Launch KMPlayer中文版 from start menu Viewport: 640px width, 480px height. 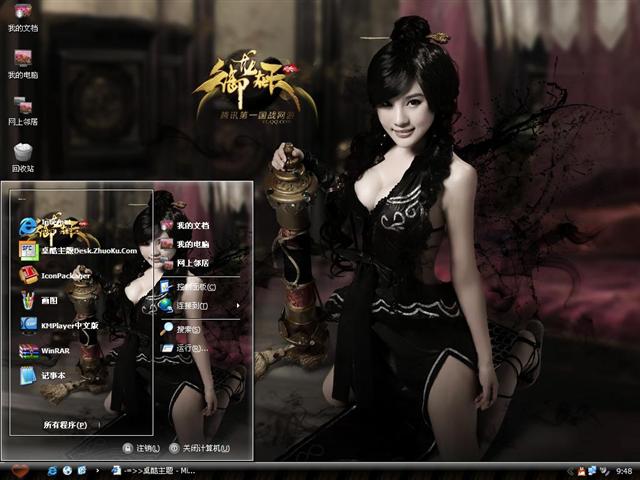[59, 325]
